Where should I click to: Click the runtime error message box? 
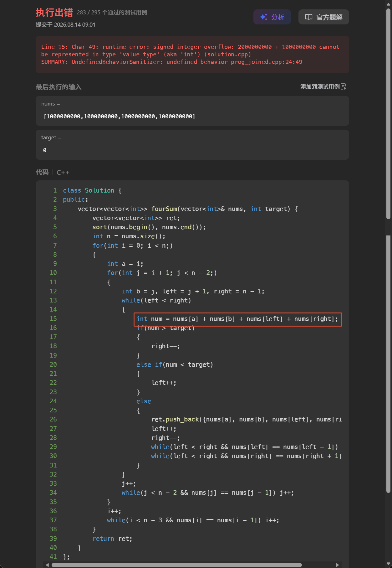(192, 54)
